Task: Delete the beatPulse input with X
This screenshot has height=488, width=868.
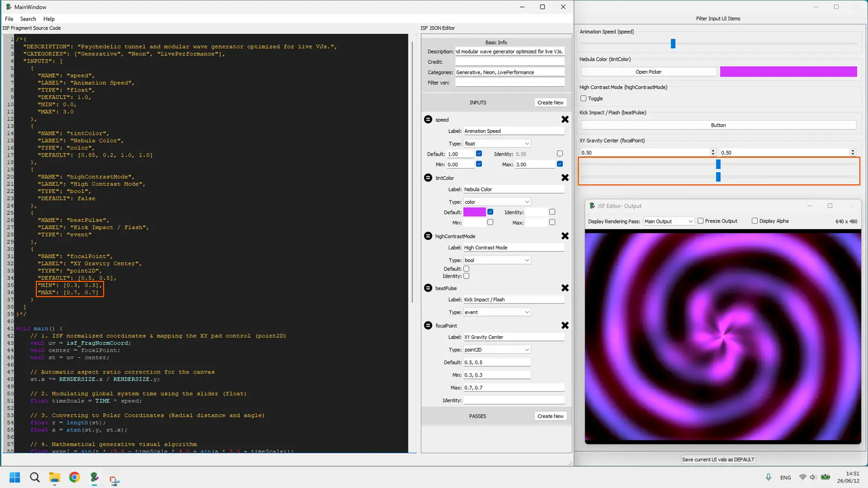Action: (x=565, y=288)
